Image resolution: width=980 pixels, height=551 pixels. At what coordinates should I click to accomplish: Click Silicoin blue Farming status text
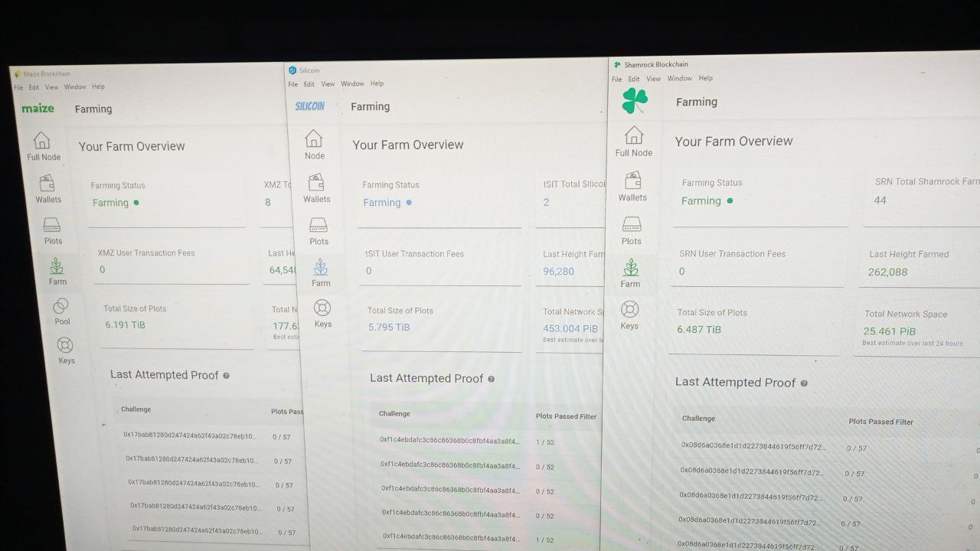[x=382, y=203]
